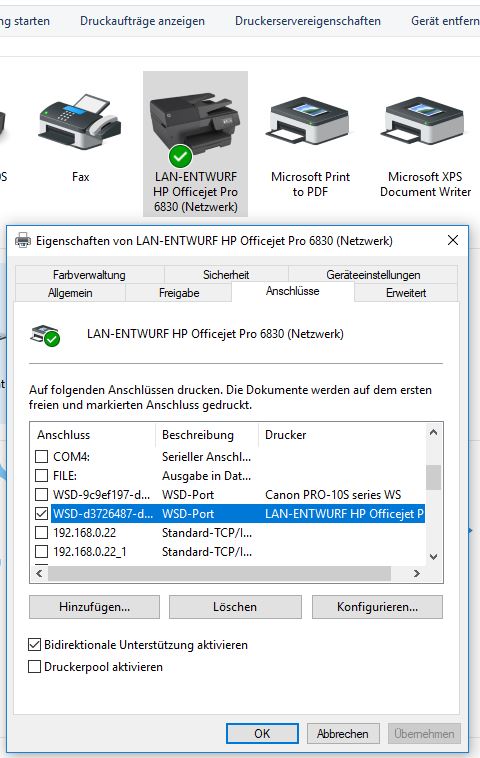Enable Druckerpool aktivieren checkbox
Viewport: 480px width, 758px height.
(34, 667)
